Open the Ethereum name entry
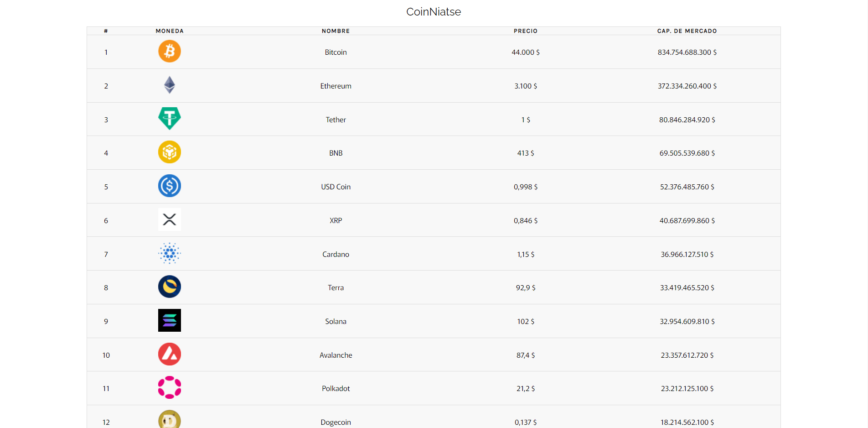The image size is (868, 428). tap(336, 86)
